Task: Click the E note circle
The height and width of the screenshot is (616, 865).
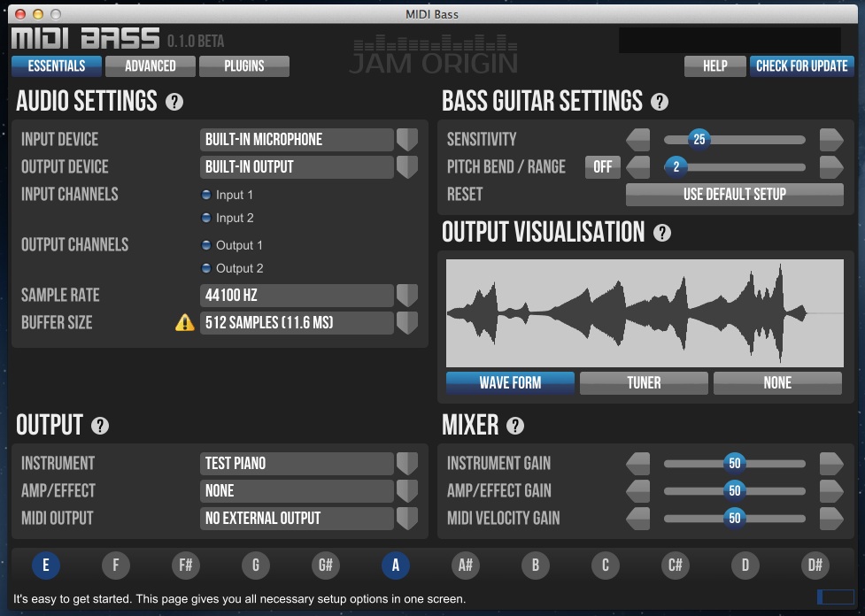Action: (x=46, y=566)
